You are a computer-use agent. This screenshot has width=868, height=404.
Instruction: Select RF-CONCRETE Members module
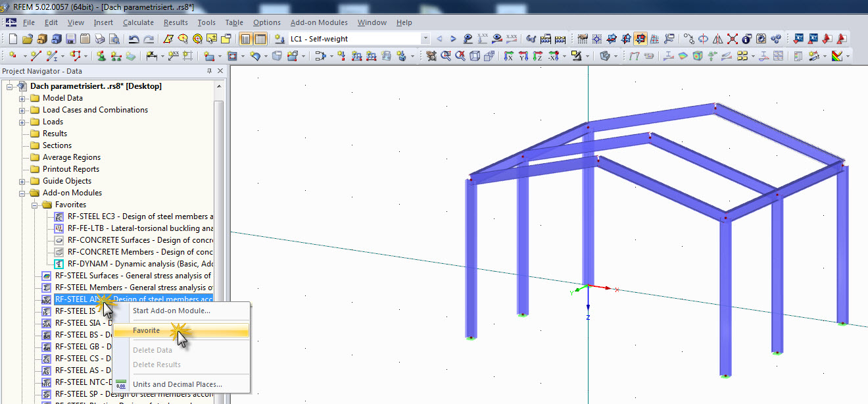coord(140,252)
